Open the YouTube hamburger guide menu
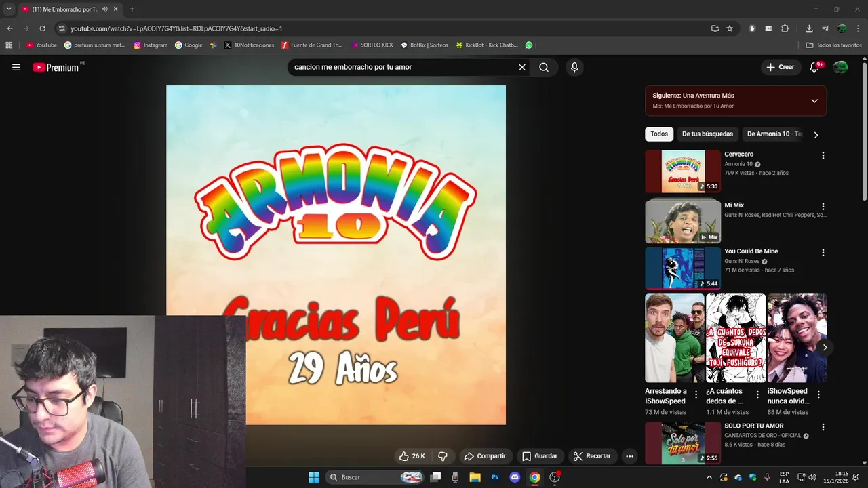This screenshot has height=488, width=868. tap(16, 67)
